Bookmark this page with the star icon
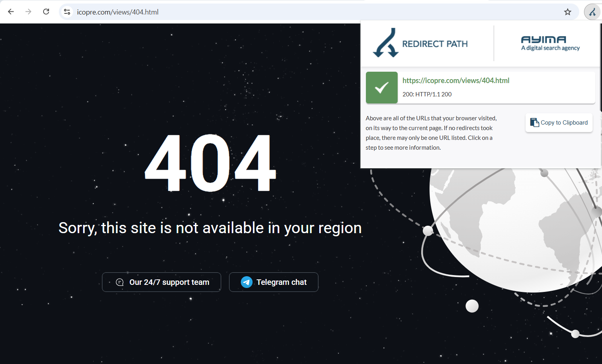The width and height of the screenshot is (602, 364). click(567, 12)
